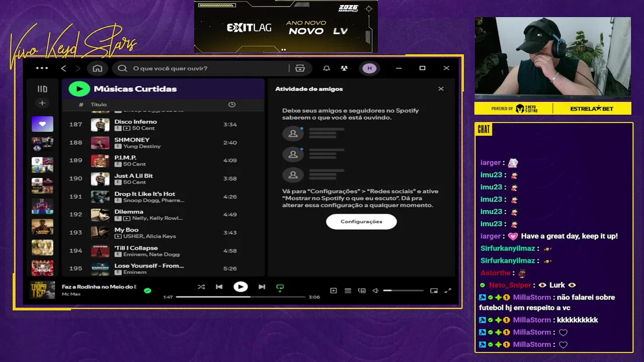Select 'Drop It Like It's Hot' track
The width and height of the screenshot is (644, 362).
145,194
